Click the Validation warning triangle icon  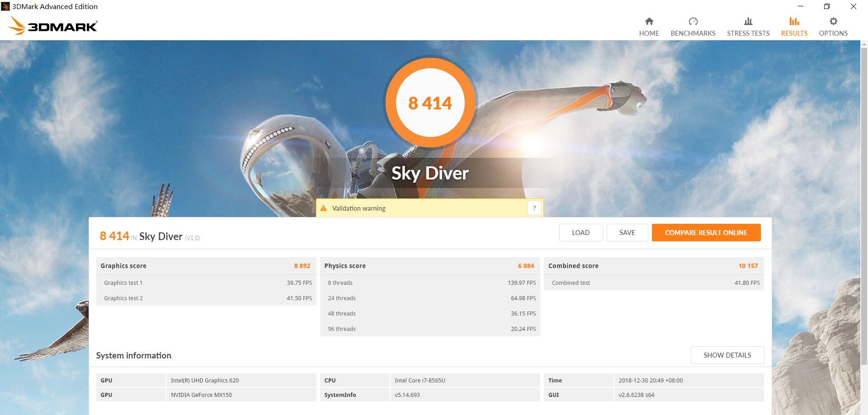[323, 208]
